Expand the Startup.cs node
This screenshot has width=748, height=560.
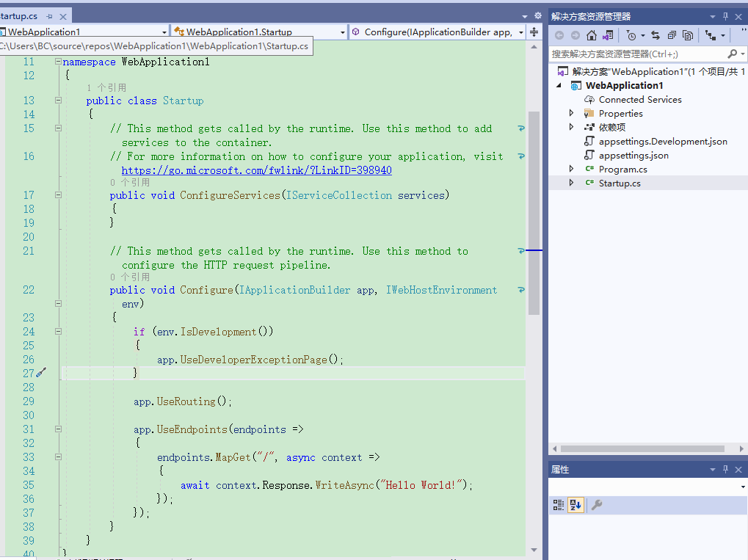point(571,183)
